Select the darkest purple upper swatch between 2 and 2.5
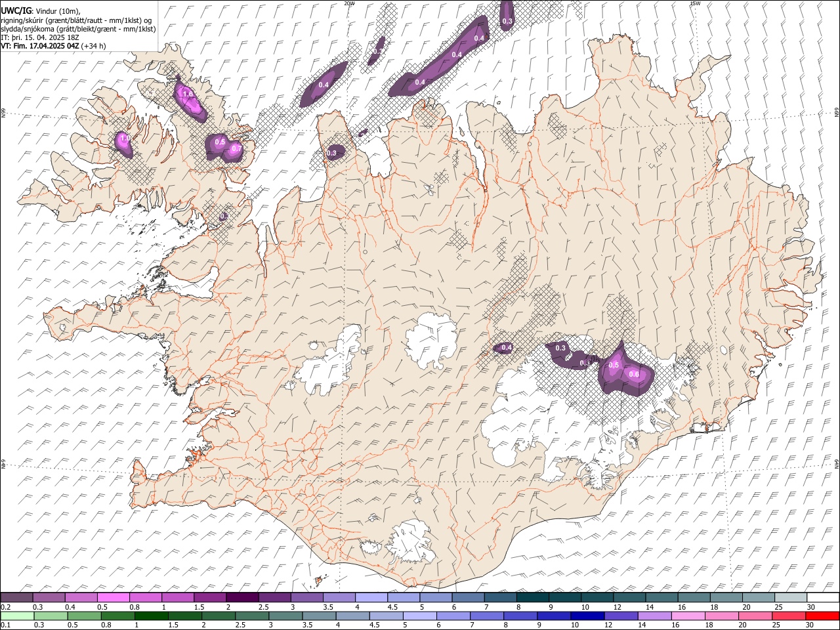This screenshot has width=840, height=630. click(x=242, y=597)
